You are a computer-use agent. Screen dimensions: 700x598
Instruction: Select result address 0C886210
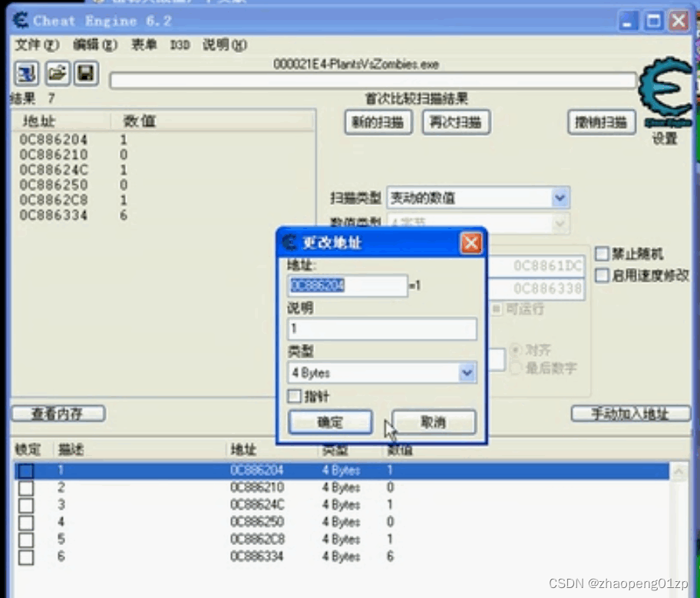pyautogui.click(x=53, y=155)
